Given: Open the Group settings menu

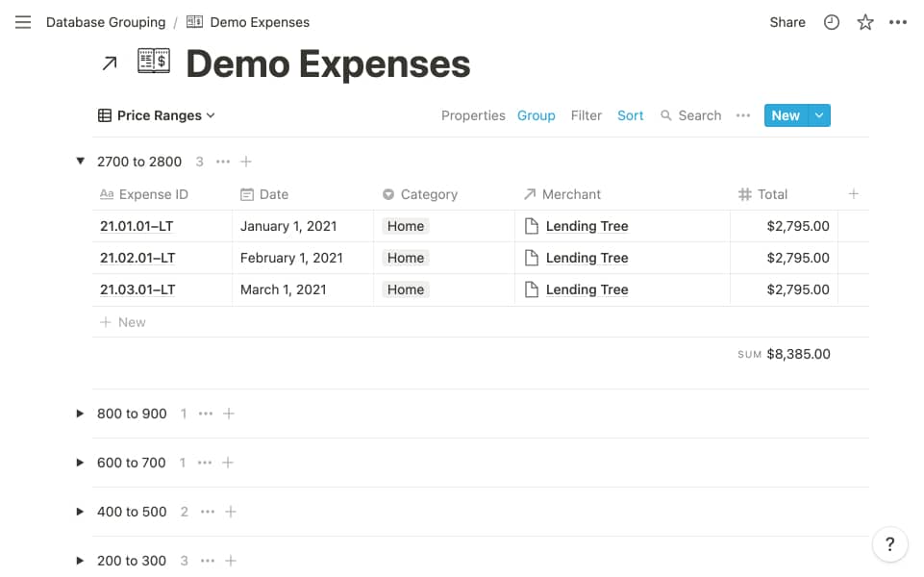Looking at the screenshot, I should pos(536,115).
